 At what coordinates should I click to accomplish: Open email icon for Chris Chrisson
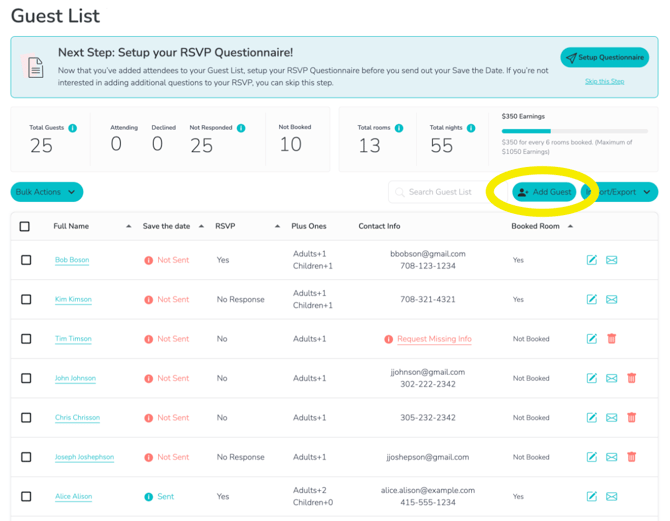pyautogui.click(x=612, y=418)
